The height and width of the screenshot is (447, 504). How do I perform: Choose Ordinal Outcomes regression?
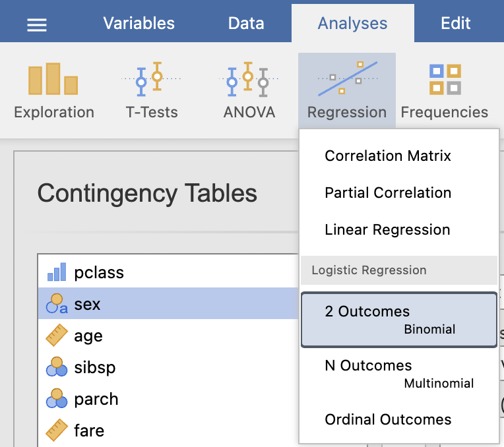pyautogui.click(x=388, y=419)
